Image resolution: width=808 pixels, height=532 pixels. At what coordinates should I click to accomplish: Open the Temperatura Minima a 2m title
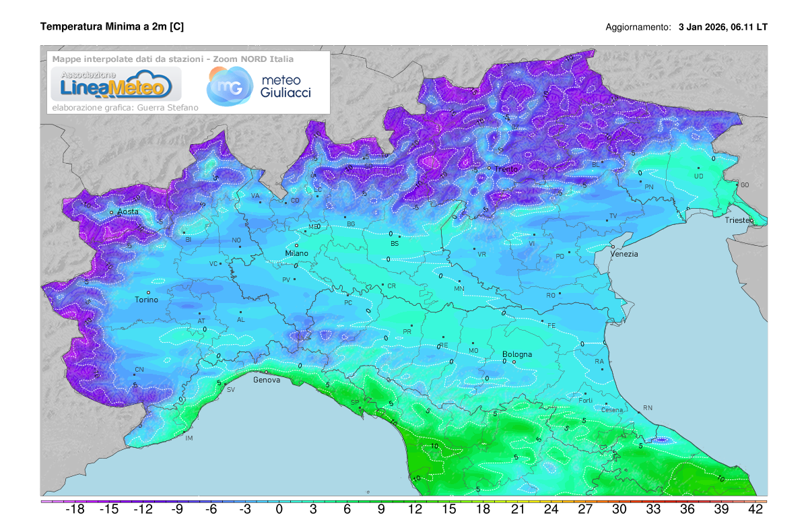click(112, 27)
